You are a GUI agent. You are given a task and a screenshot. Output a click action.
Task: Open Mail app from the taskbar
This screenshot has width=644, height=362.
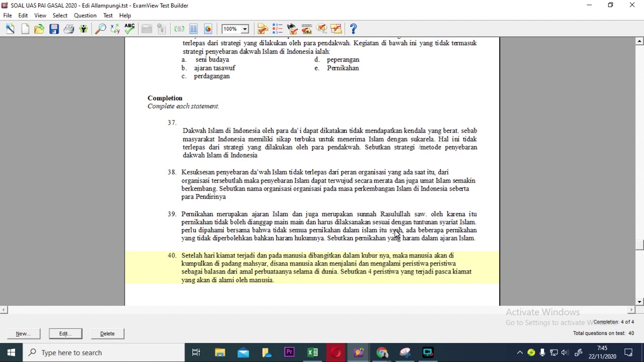[243, 352]
